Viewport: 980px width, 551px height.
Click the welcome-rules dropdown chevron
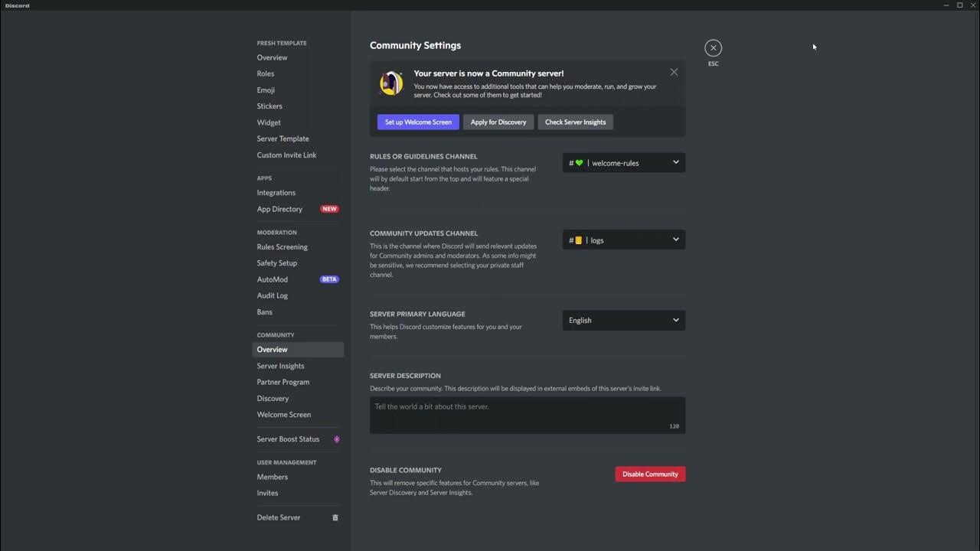675,162
